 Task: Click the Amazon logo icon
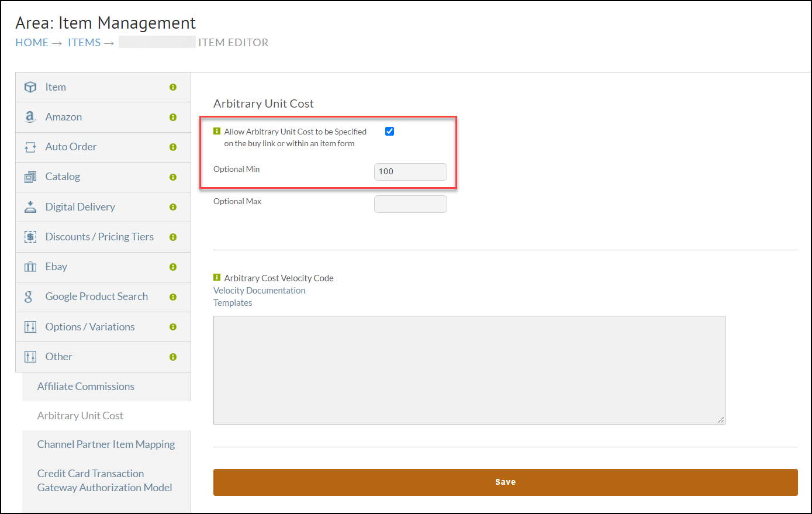point(30,117)
